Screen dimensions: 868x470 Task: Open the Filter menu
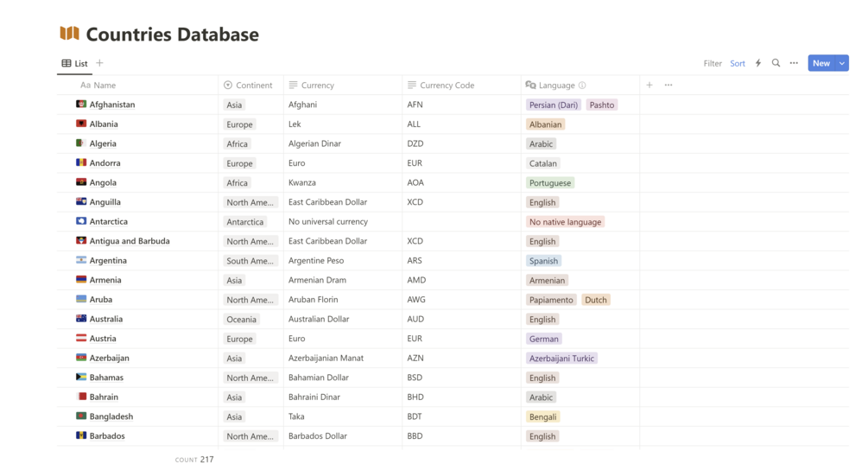pyautogui.click(x=713, y=63)
